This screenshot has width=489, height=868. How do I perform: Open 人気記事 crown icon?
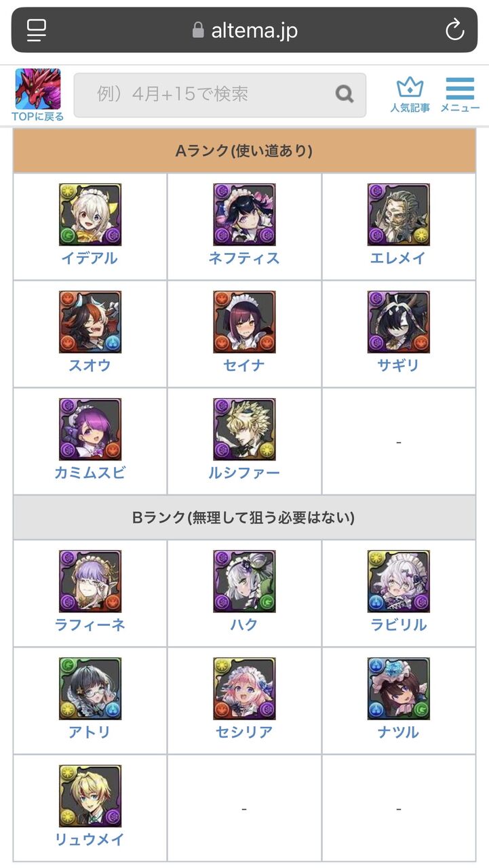410,95
